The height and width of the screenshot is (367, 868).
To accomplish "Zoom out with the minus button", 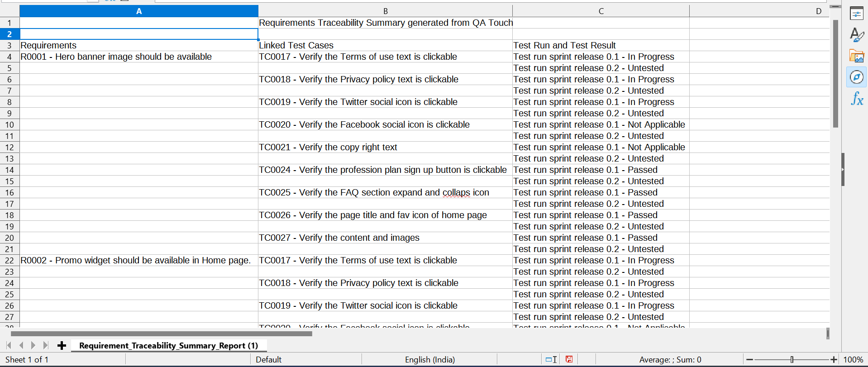I will (750, 359).
